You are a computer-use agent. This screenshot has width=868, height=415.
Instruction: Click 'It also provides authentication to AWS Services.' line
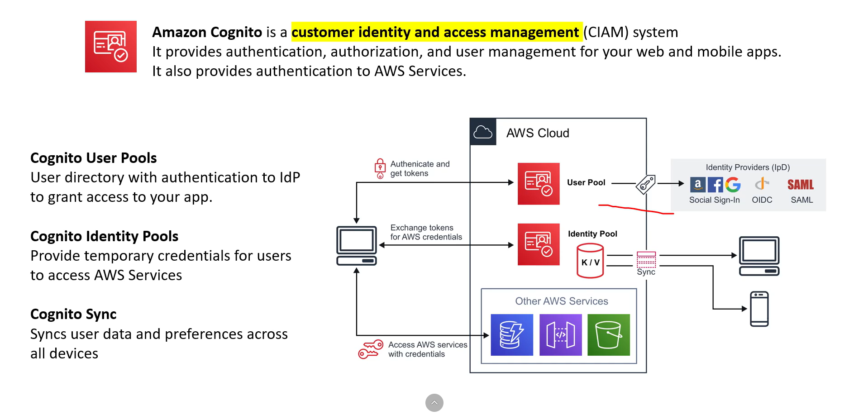point(309,71)
